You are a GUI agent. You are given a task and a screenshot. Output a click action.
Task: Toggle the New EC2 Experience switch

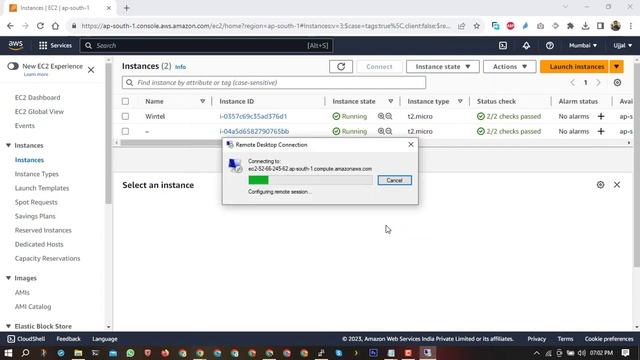click(x=13, y=66)
